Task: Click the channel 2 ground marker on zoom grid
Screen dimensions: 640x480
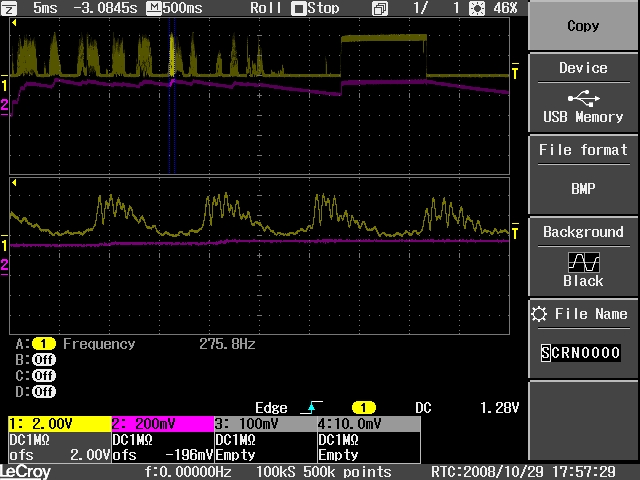Action: tap(4, 267)
